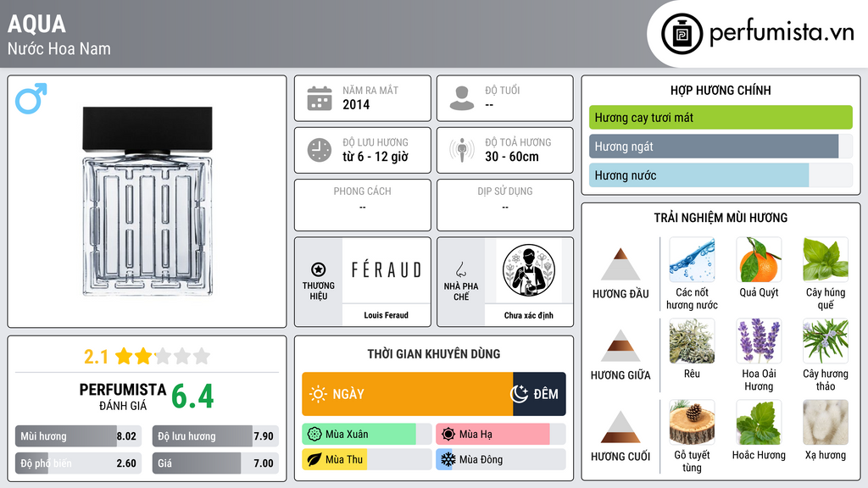Click the 2.1 star rating stars
This screenshot has height=488, width=868.
163,356
